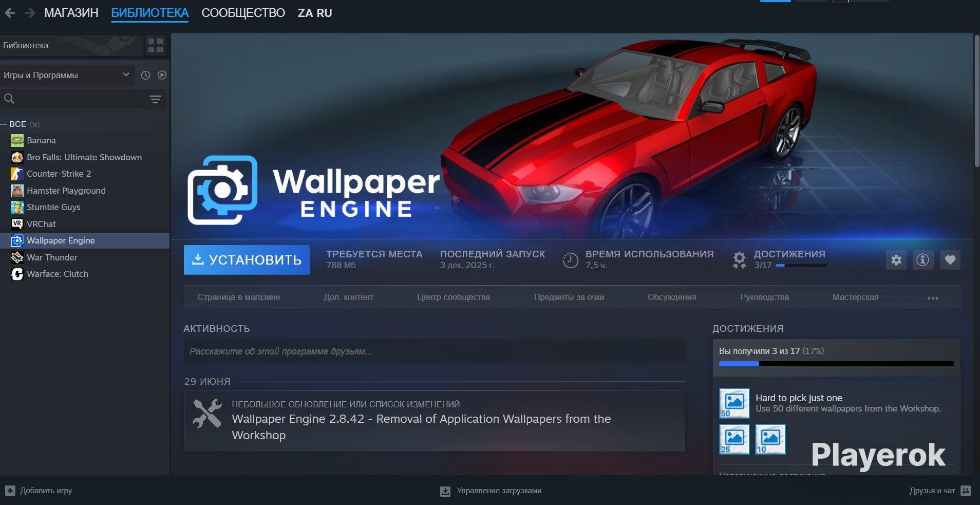The height and width of the screenshot is (505, 980).
Task: Open the Страница в магазине tab
Action: click(x=239, y=297)
